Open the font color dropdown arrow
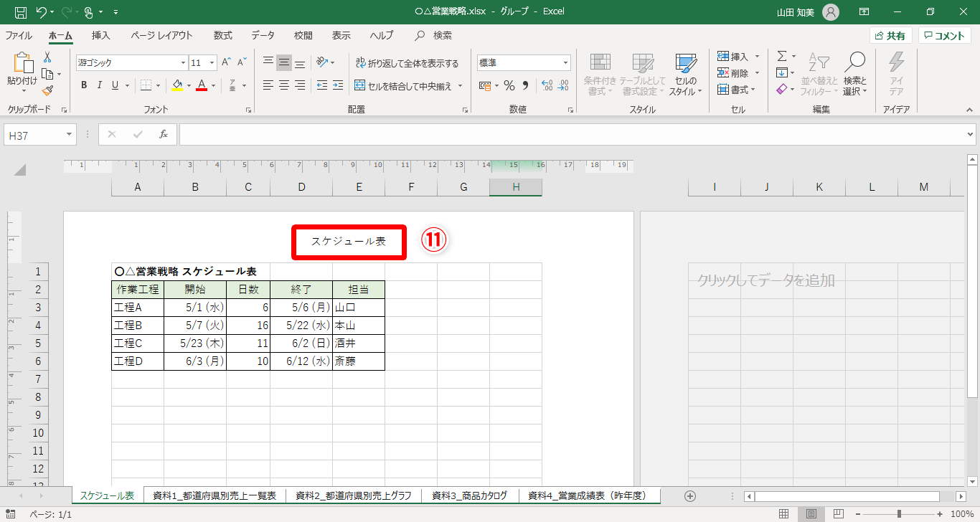The image size is (980, 522). point(213,85)
